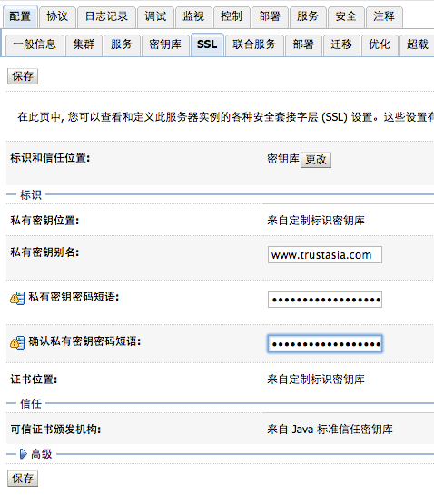Screen dimensions: 434x504
Task: Click the 确认私有密钥密码短语 password field
Action: [325, 343]
